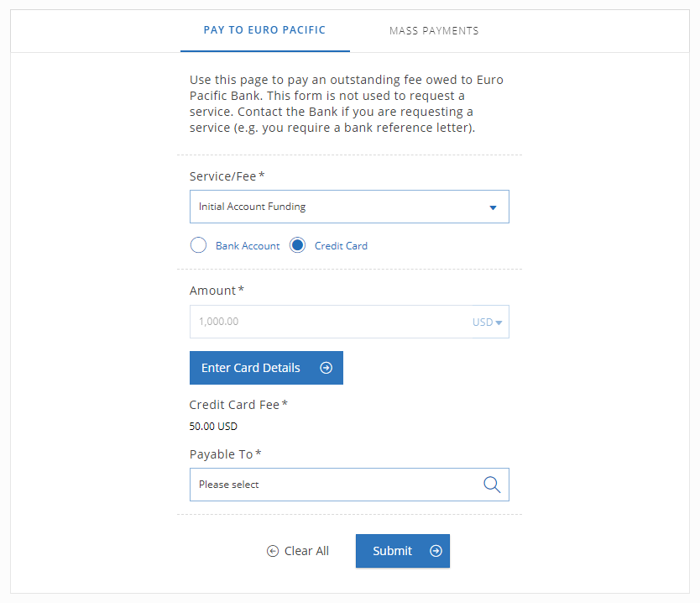Click the Credit Card label text
This screenshot has height=603, width=700.
point(341,246)
